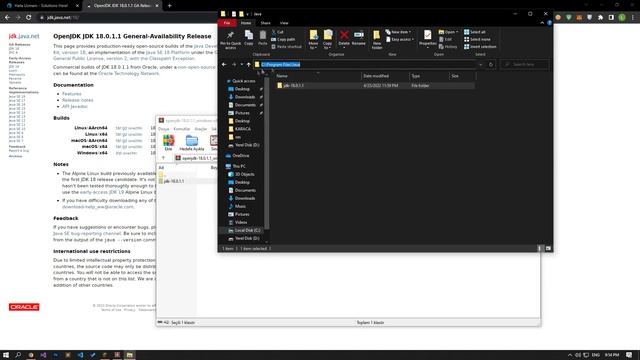Click the Copy icon in Explorer ribbon
Screen dimensions: 640x360
tap(249, 38)
